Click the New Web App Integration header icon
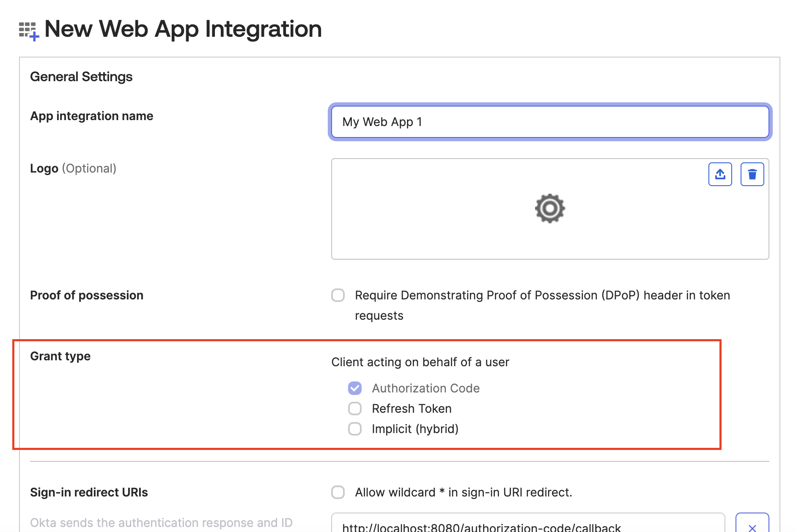 28,30
